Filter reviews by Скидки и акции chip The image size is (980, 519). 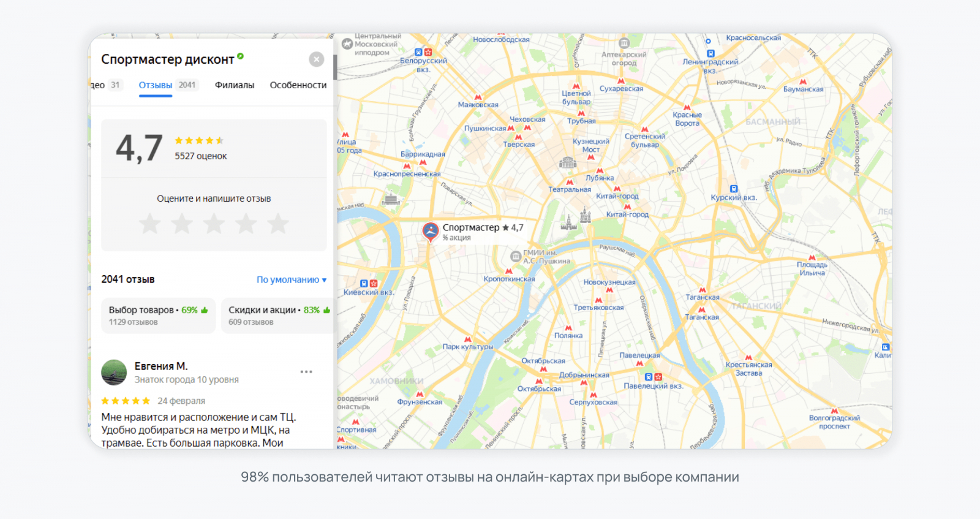point(278,316)
